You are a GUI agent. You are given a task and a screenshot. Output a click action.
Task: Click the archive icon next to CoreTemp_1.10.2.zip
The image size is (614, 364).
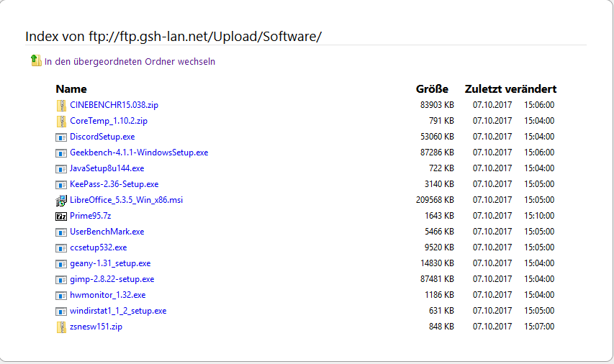click(x=61, y=121)
